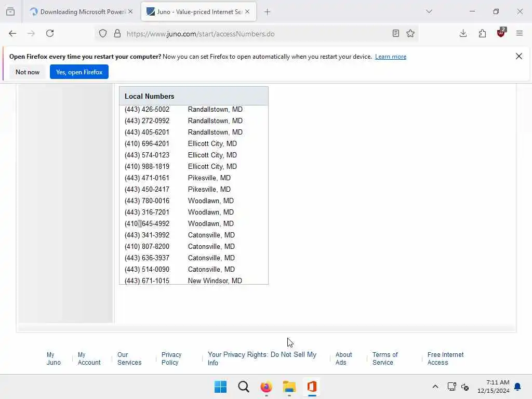Open the notification bell icon
Image resolution: width=532 pixels, height=399 pixels.
[518, 387]
